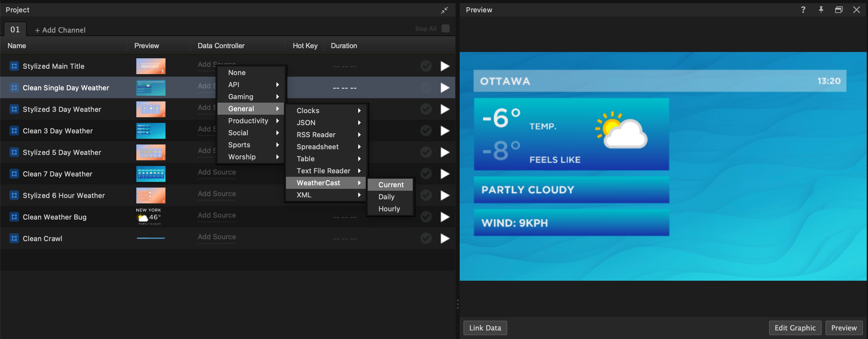Select Daily from WeatherCast submenu

[x=390, y=197]
